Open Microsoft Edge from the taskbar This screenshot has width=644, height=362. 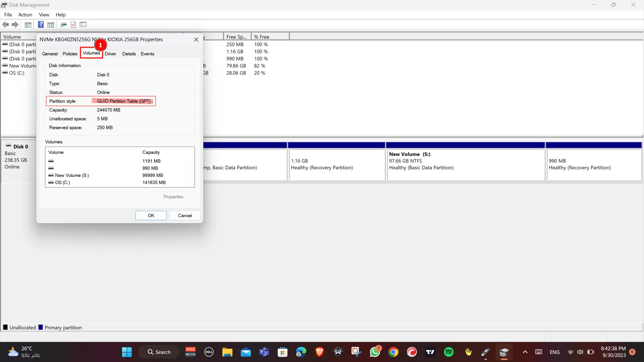pos(301,352)
